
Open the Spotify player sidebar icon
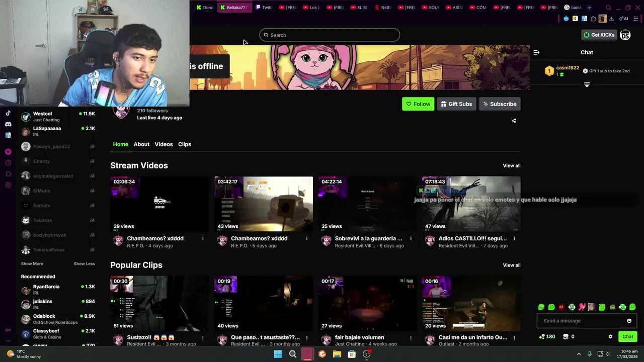8,151
